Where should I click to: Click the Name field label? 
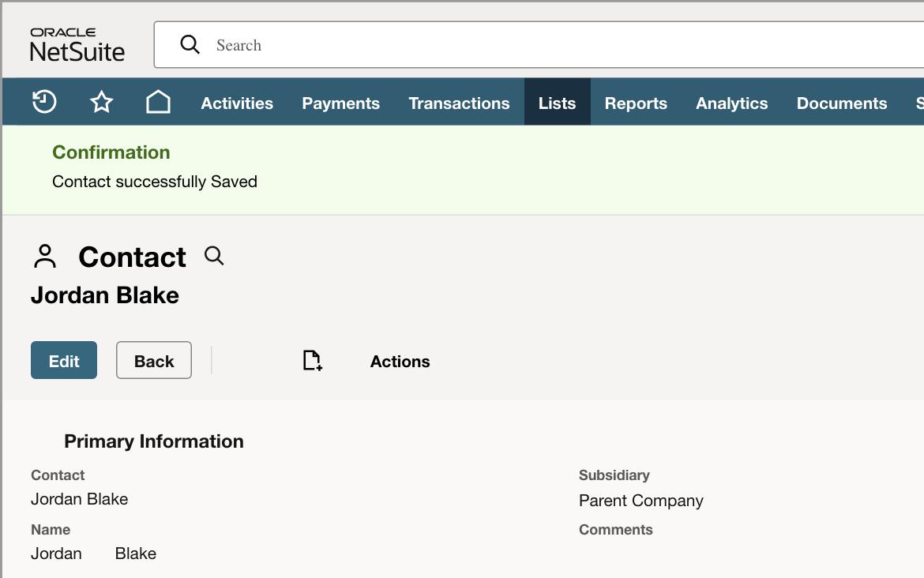51,530
